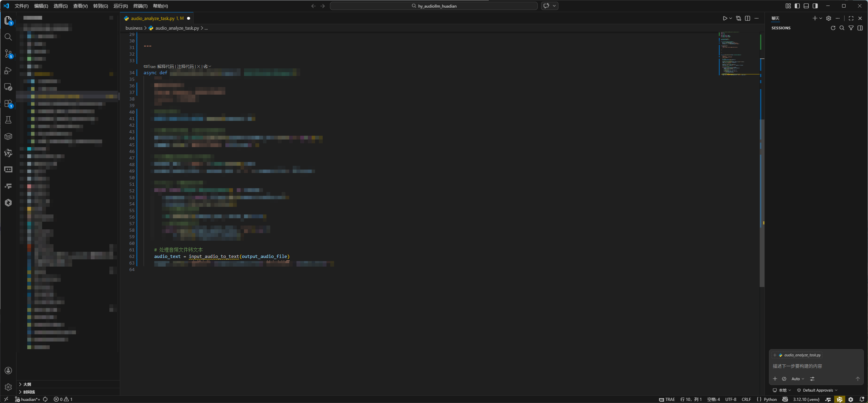
Task: Open the Auto model dropdown
Action: (x=797, y=379)
